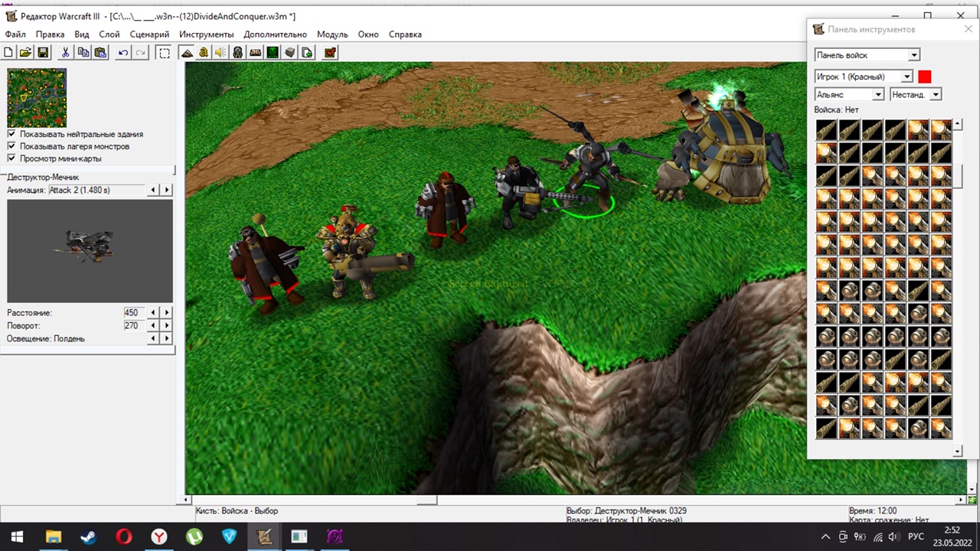The image size is (980, 551).
Task: Activate the dashed-rectangle selection tool
Action: click(x=164, y=52)
